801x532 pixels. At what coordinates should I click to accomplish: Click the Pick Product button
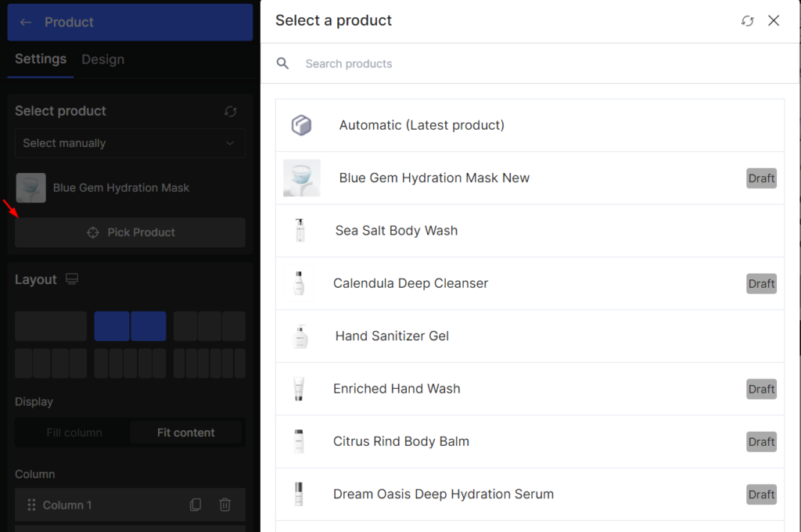tap(130, 232)
